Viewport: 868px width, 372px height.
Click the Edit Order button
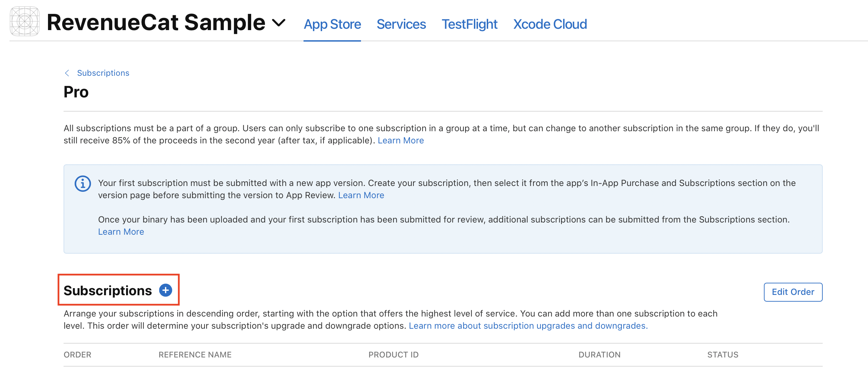pyautogui.click(x=793, y=292)
